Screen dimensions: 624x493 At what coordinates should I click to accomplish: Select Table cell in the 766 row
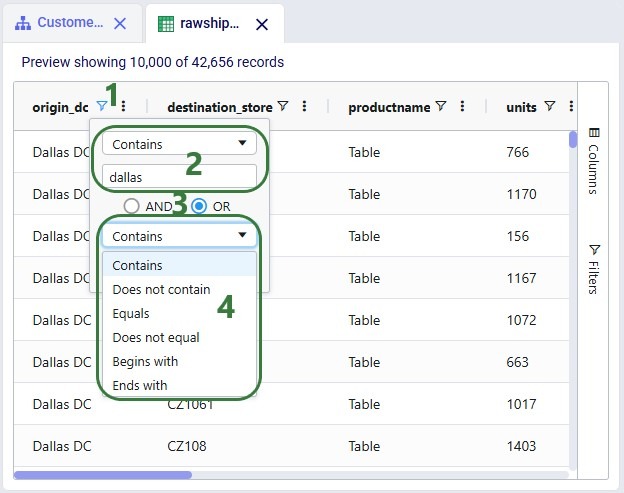364,152
